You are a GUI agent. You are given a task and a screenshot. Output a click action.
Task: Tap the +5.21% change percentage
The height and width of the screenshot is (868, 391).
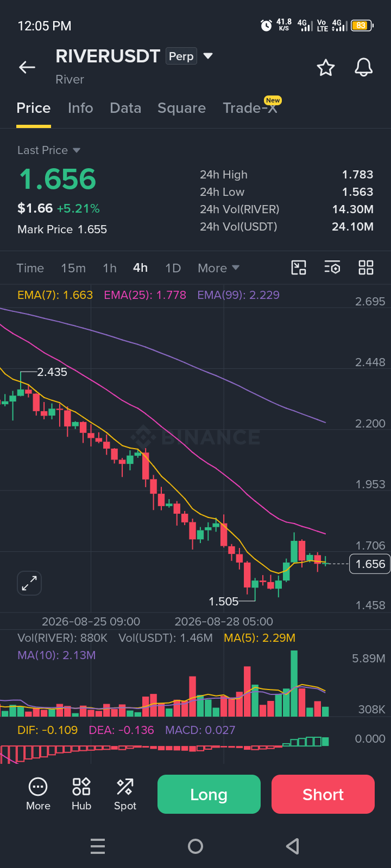(x=78, y=208)
